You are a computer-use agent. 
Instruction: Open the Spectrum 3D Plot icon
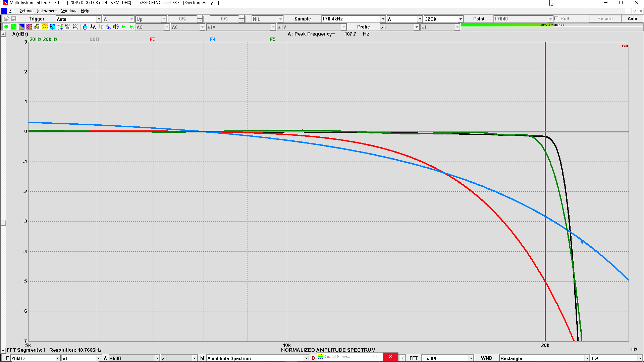(37, 27)
